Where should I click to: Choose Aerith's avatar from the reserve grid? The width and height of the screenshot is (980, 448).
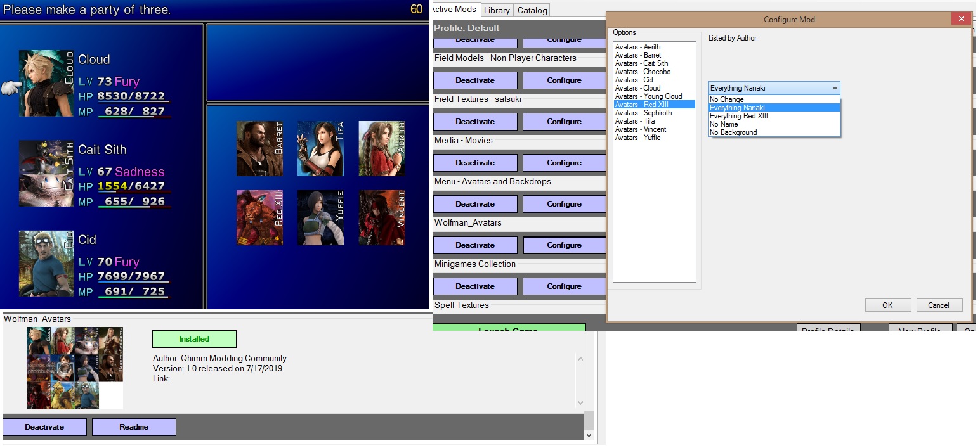(x=381, y=148)
